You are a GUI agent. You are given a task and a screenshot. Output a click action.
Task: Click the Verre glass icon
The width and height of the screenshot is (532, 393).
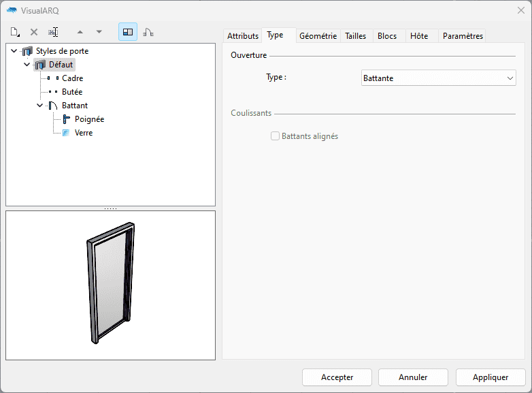pyautogui.click(x=66, y=132)
